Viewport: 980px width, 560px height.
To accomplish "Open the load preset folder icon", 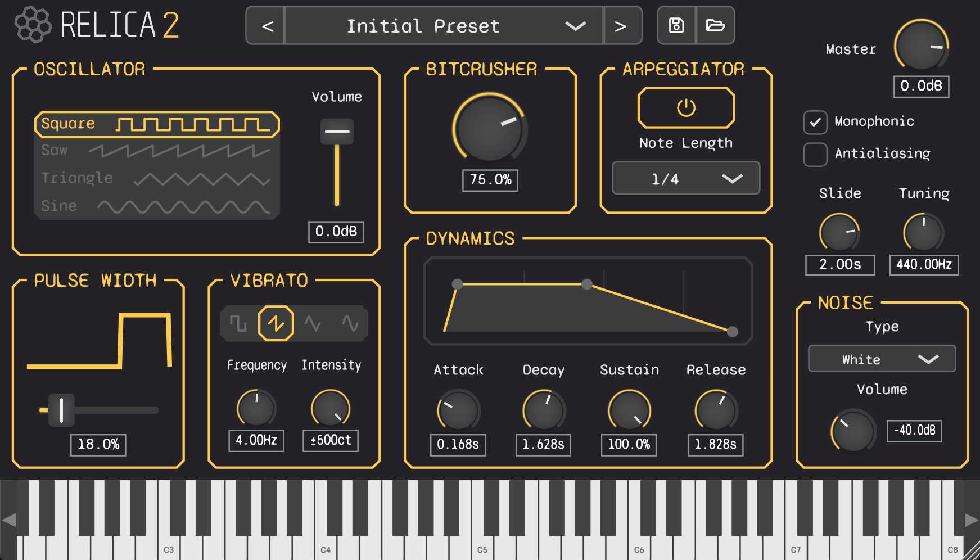I will pyautogui.click(x=715, y=25).
